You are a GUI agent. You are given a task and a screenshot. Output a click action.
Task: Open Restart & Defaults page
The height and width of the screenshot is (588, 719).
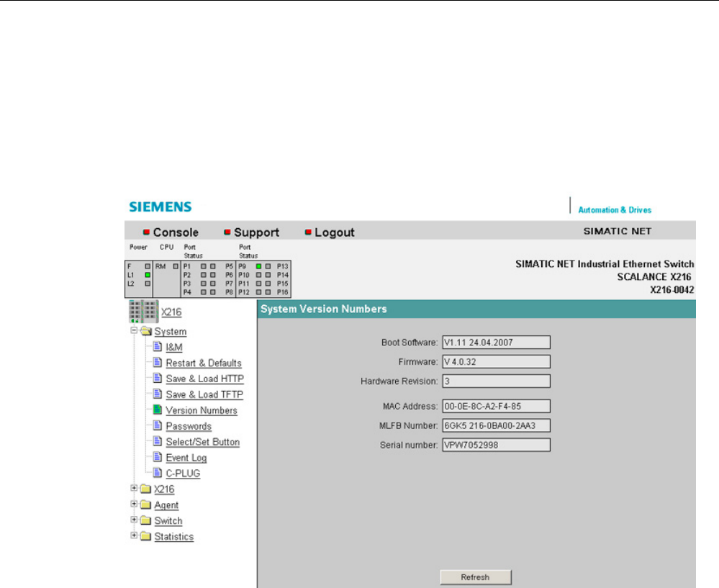204,363
